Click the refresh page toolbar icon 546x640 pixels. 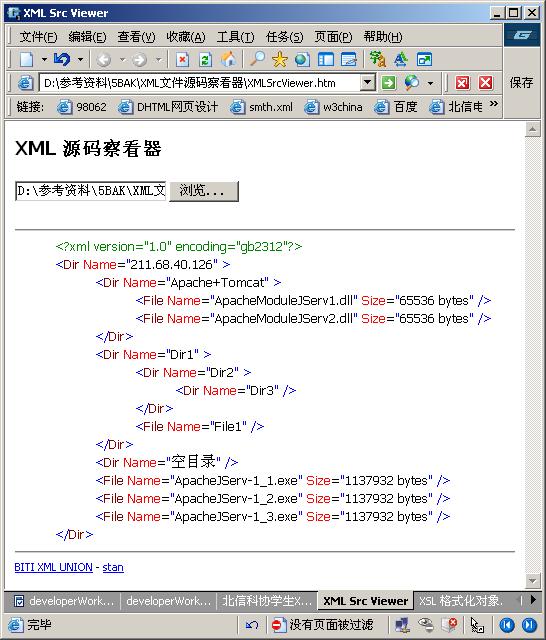click(x=205, y=60)
